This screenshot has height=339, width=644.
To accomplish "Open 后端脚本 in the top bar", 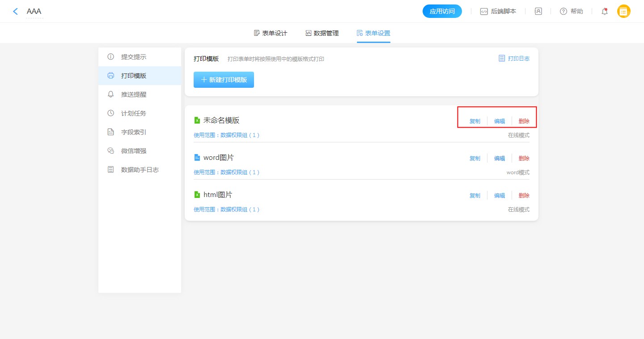I will point(498,12).
